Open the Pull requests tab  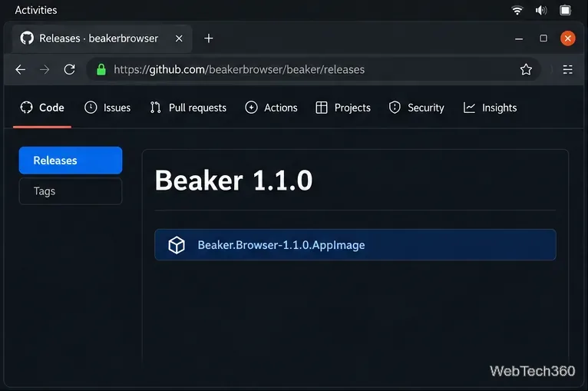click(188, 108)
